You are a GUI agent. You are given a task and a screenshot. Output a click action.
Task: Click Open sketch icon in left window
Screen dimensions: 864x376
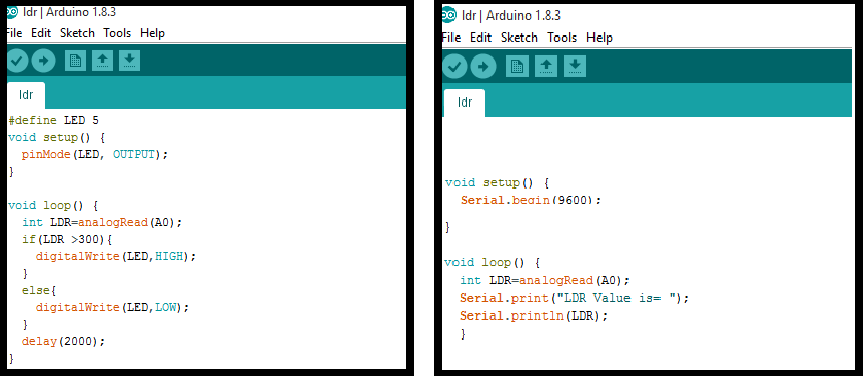(102, 61)
